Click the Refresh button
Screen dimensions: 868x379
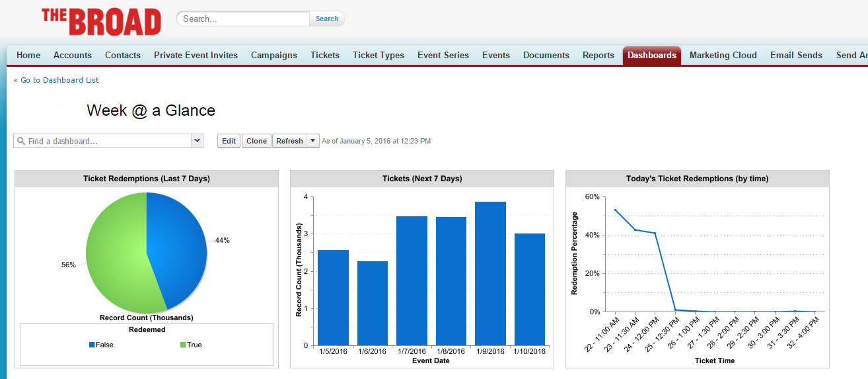click(289, 141)
